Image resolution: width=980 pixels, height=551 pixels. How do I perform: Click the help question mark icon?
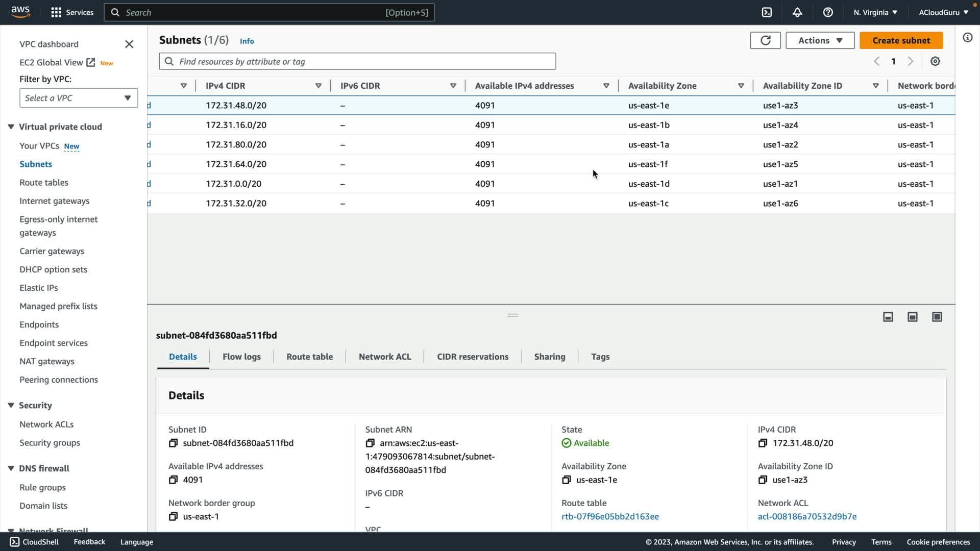pos(828,12)
